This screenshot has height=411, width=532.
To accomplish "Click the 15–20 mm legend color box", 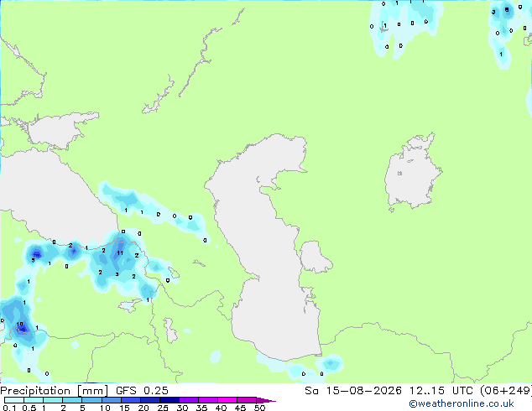I will click(130, 400).
